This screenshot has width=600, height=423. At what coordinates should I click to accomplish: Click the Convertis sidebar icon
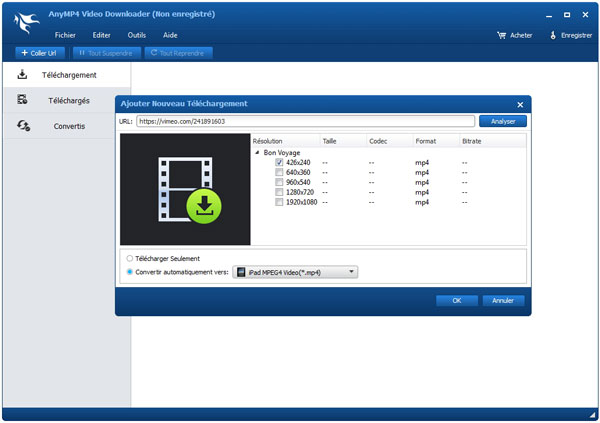tap(24, 126)
